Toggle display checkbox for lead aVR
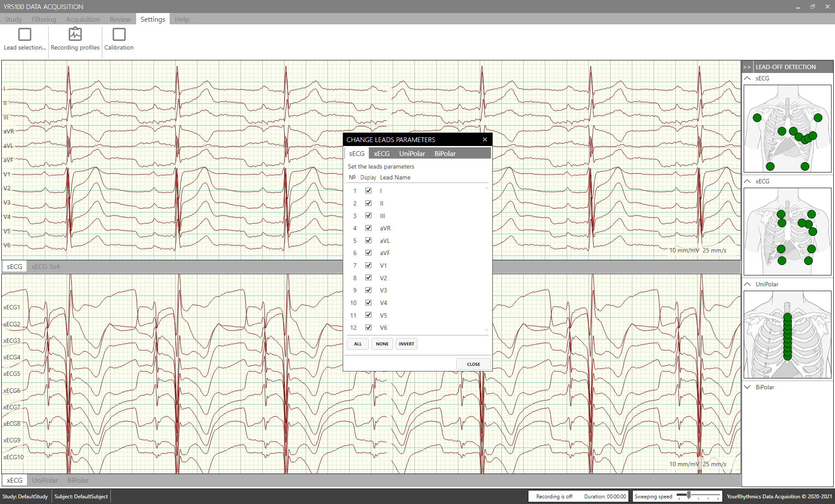This screenshot has height=504, width=835. point(367,228)
